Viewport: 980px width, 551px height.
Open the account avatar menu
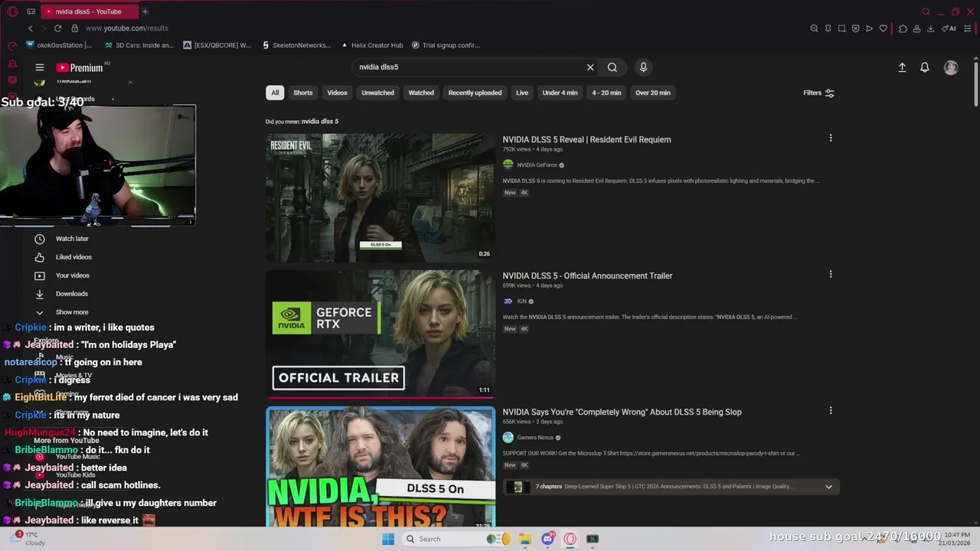pyautogui.click(x=951, y=67)
